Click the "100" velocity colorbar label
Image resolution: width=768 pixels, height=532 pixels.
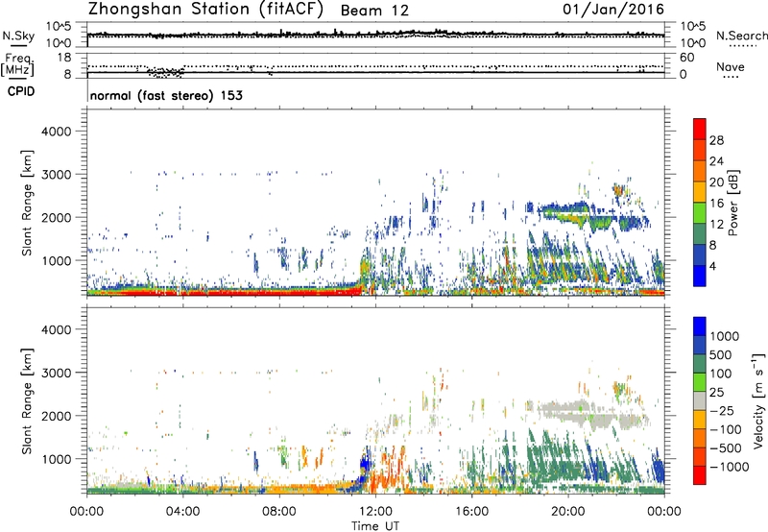721,374
